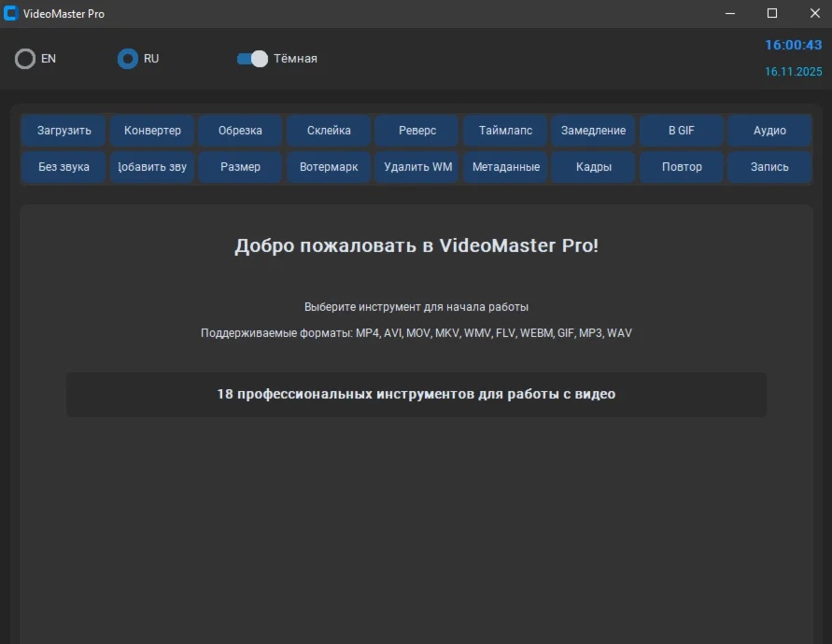Image resolution: width=832 pixels, height=644 pixels.
Task: Open the Размер tool
Action: tap(240, 167)
